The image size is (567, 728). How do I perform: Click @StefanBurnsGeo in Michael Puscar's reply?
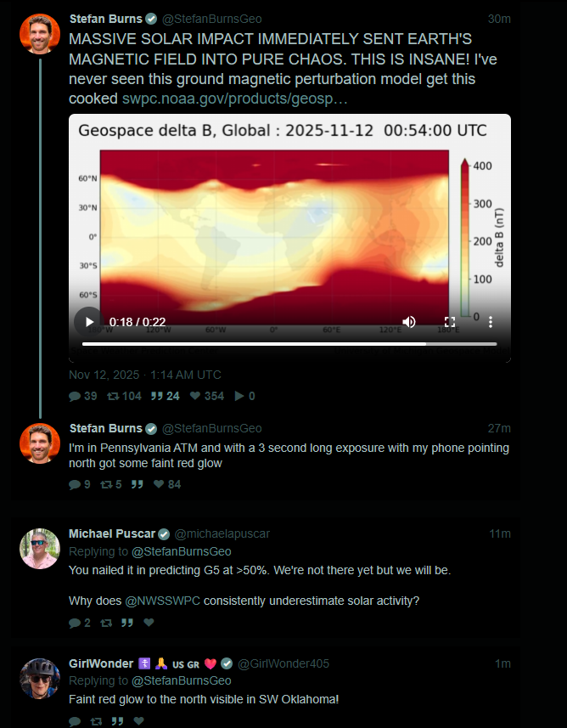(182, 551)
